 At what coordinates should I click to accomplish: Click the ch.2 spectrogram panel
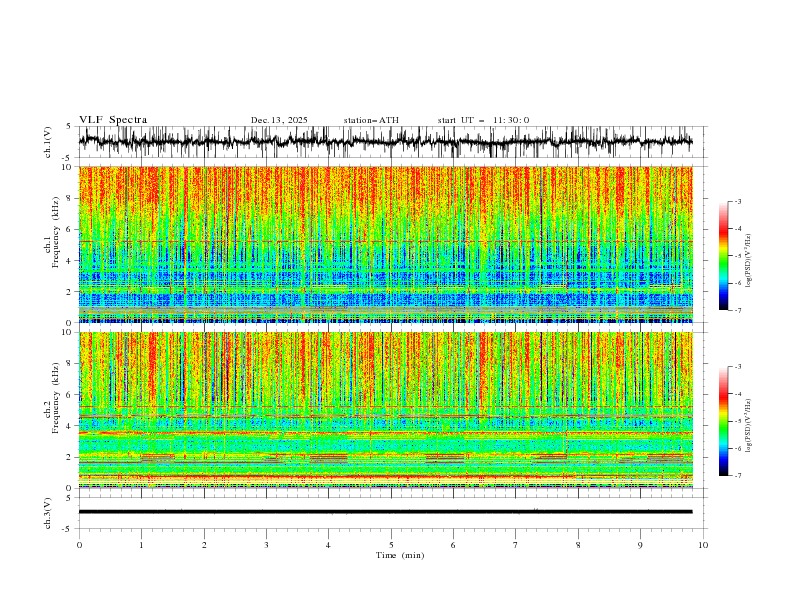(385, 410)
